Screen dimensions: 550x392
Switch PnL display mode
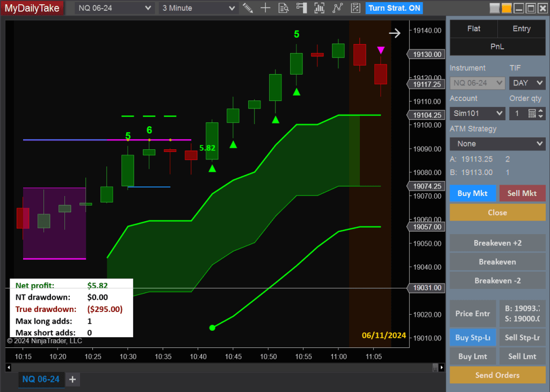click(x=497, y=47)
